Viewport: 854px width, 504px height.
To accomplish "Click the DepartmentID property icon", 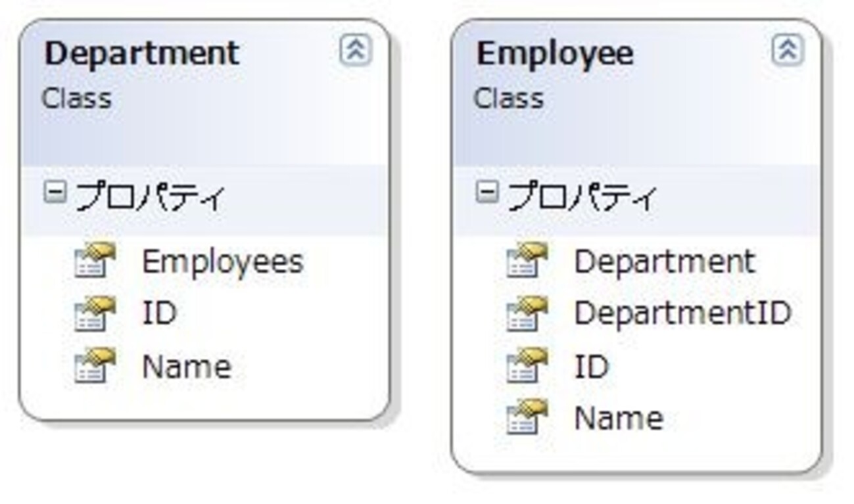I will [x=527, y=313].
